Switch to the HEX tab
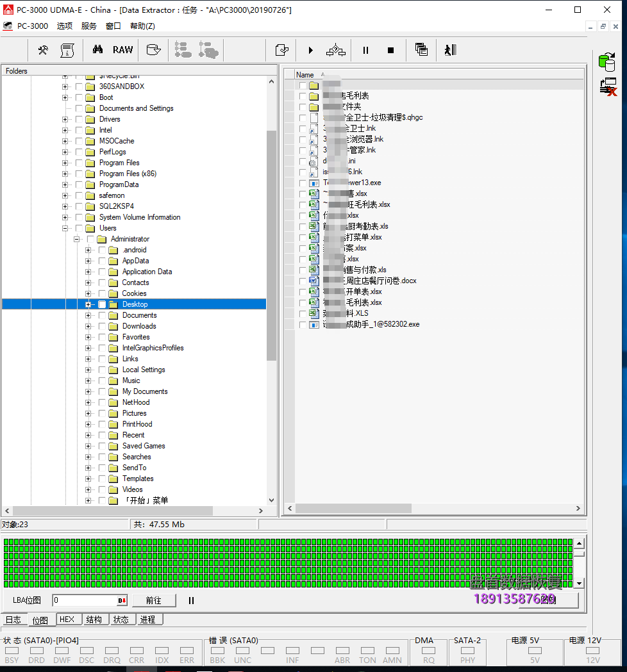The width and height of the screenshot is (627, 672). (67, 619)
